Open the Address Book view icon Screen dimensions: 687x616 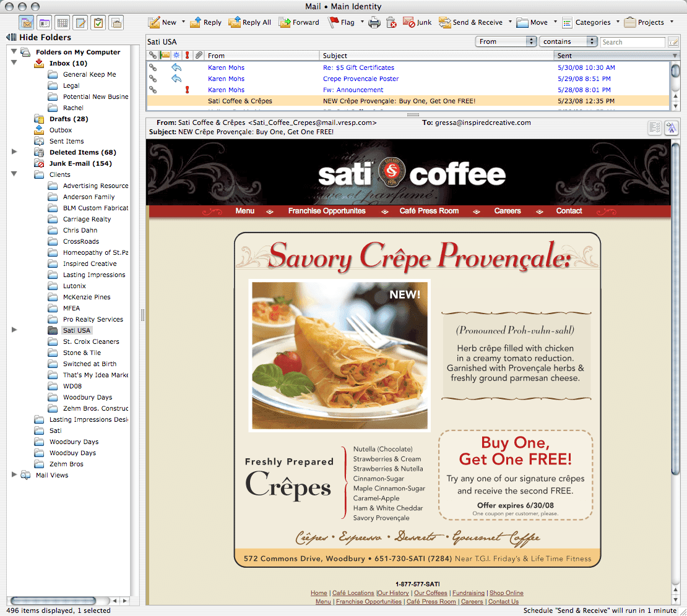44,23
